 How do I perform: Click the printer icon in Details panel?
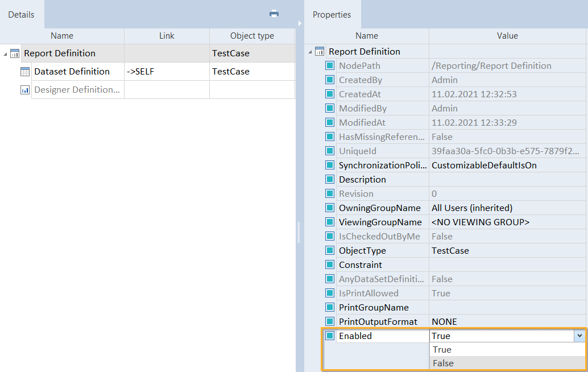tap(274, 14)
